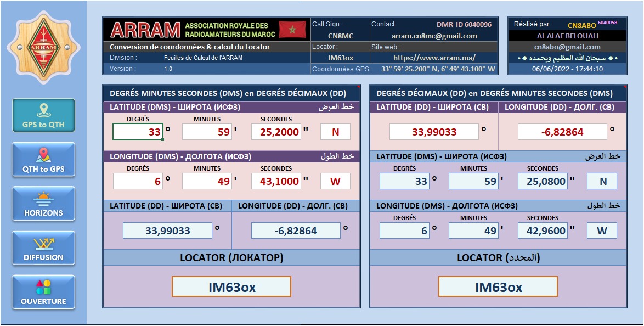
Task: Click the IM63ox locator result in DMS-to-DD panel
Action: pyautogui.click(x=231, y=286)
